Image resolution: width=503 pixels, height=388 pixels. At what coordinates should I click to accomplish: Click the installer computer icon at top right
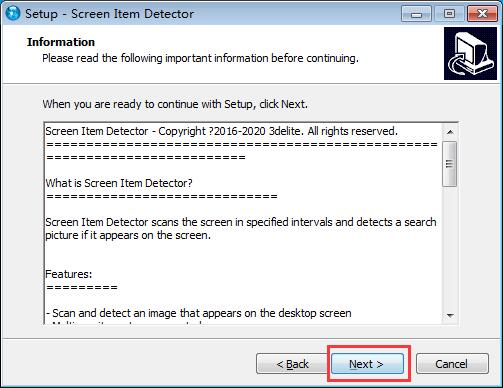tap(470, 54)
